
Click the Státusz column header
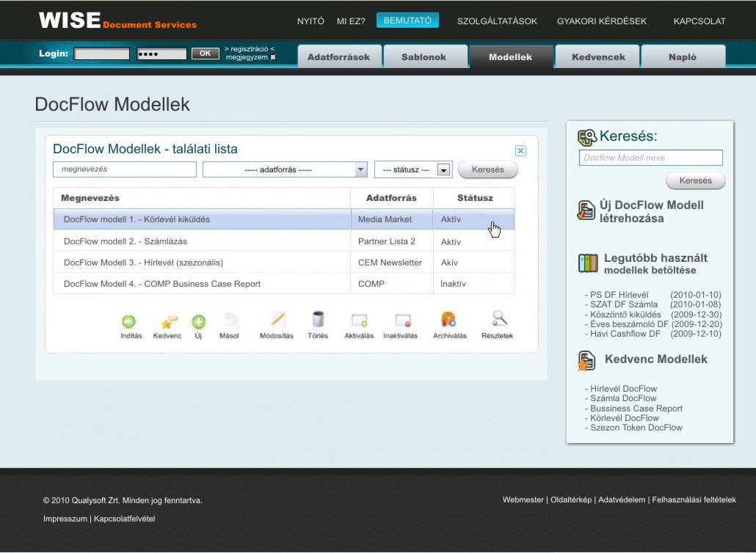coord(475,198)
